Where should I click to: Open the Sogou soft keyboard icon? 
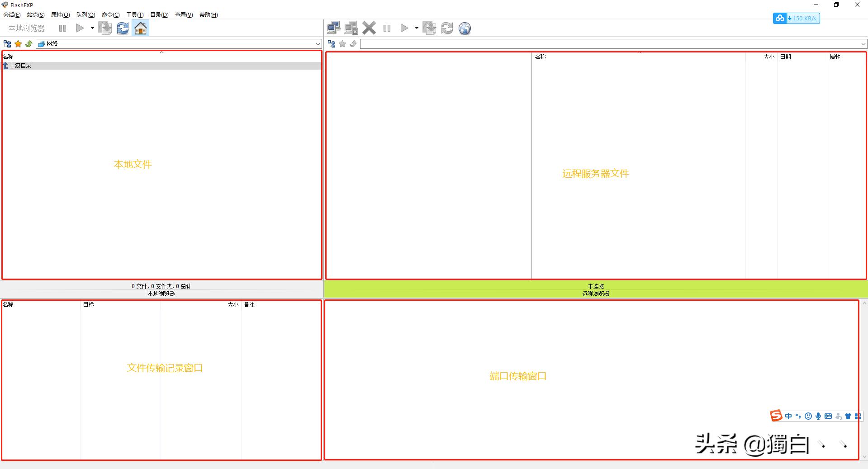[x=828, y=416]
